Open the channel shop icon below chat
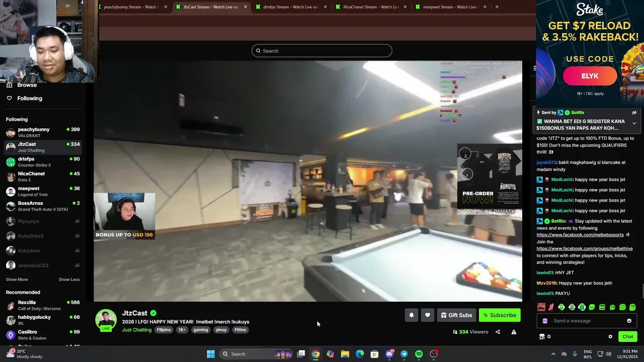The image size is (644, 362). (x=542, y=337)
